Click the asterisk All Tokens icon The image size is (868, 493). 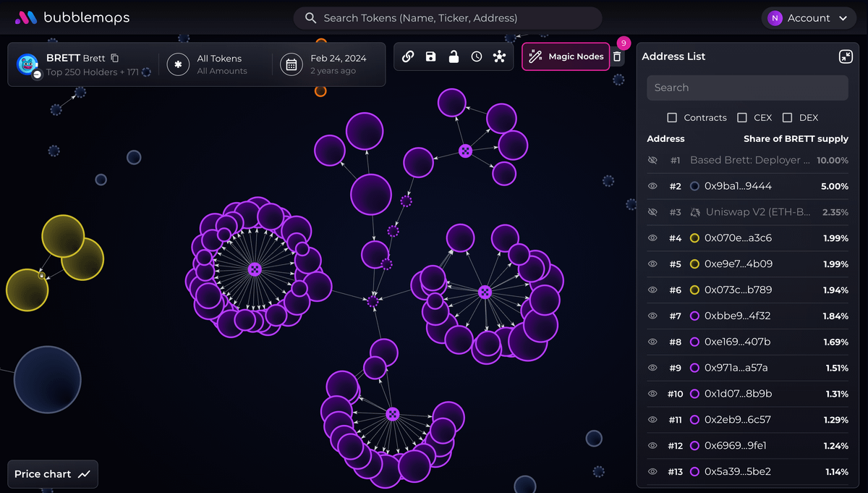point(178,64)
